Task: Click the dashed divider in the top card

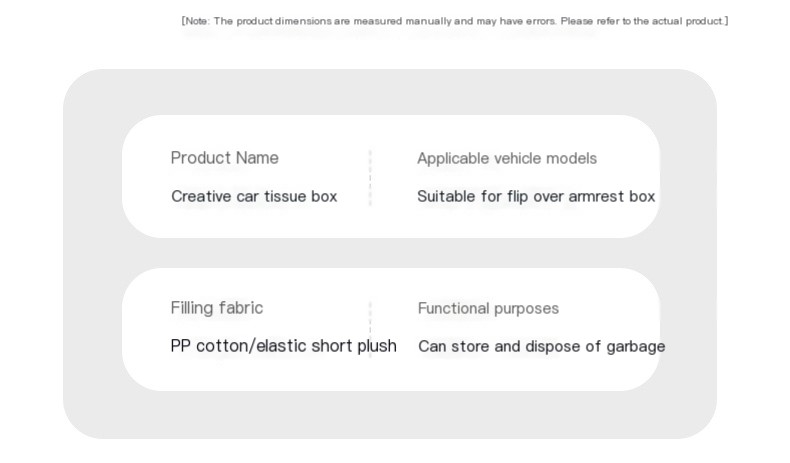Action: tap(370, 177)
